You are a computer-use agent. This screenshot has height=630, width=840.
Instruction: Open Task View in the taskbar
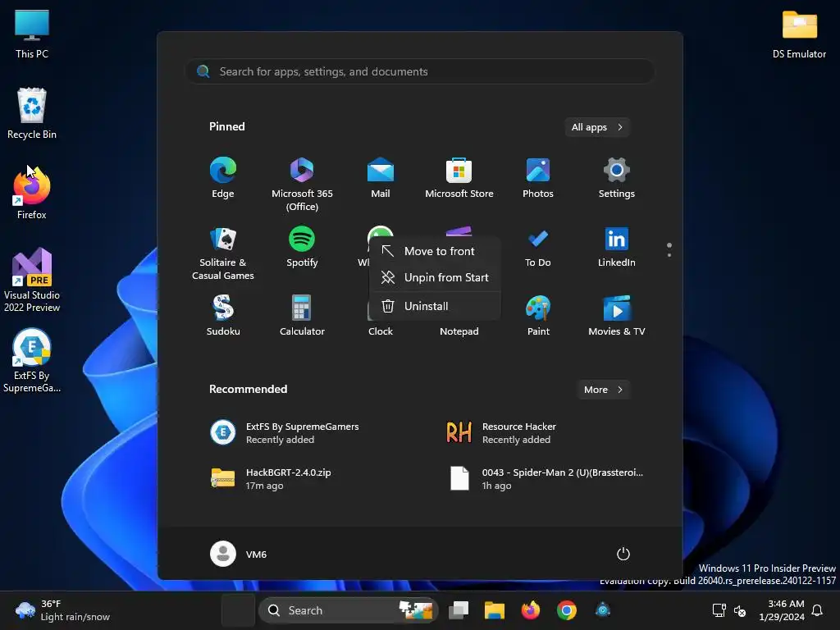click(459, 610)
